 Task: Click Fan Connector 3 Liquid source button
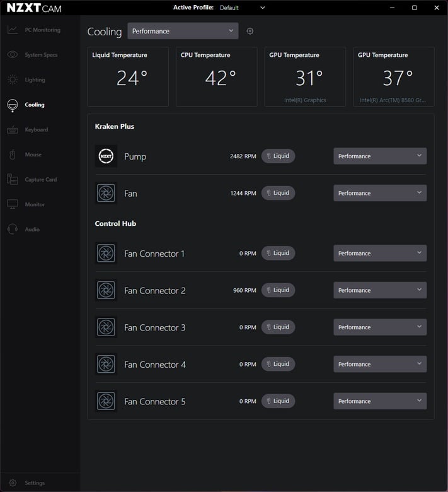278,327
